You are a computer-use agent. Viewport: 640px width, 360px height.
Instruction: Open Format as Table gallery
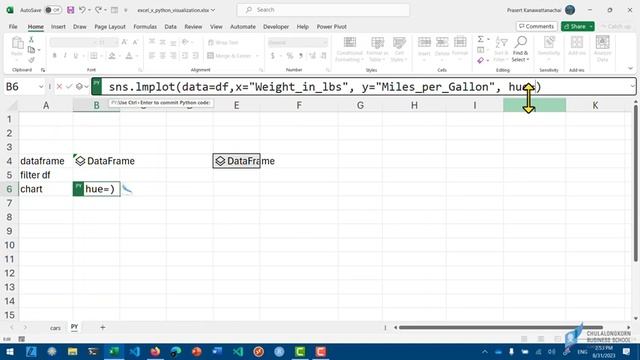tap(377, 49)
